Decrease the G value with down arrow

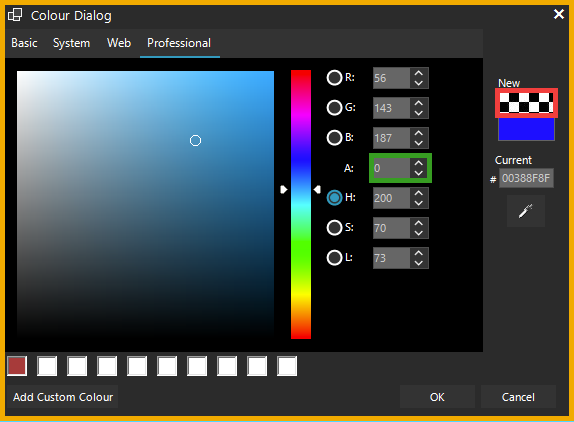pos(419,113)
